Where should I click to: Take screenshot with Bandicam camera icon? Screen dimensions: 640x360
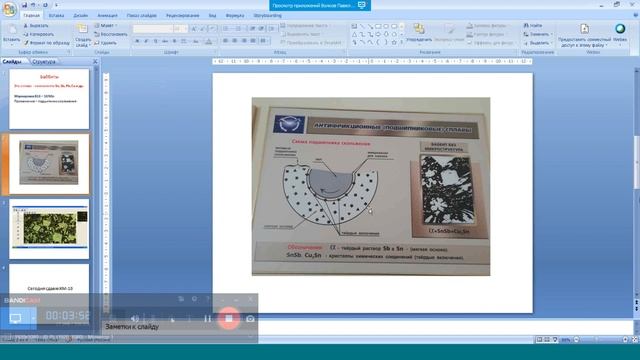click(250, 319)
